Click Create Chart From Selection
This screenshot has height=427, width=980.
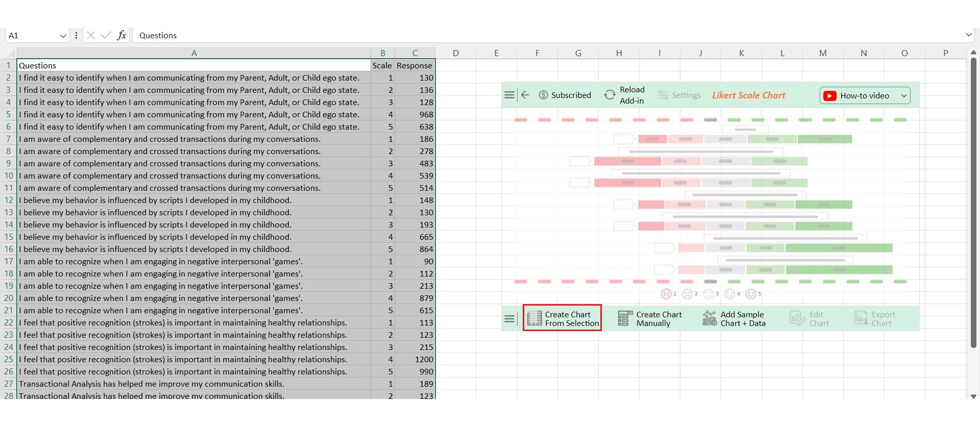coord(562,318)
